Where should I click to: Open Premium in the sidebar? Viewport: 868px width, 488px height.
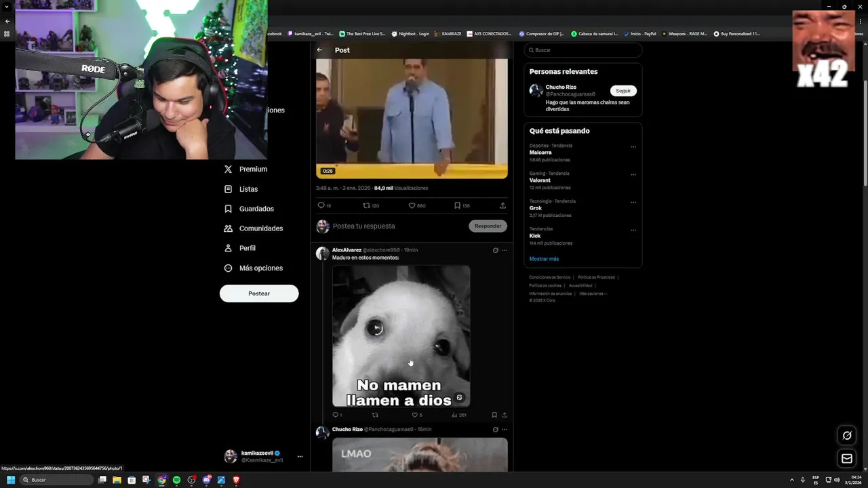[x=245, y=169]
